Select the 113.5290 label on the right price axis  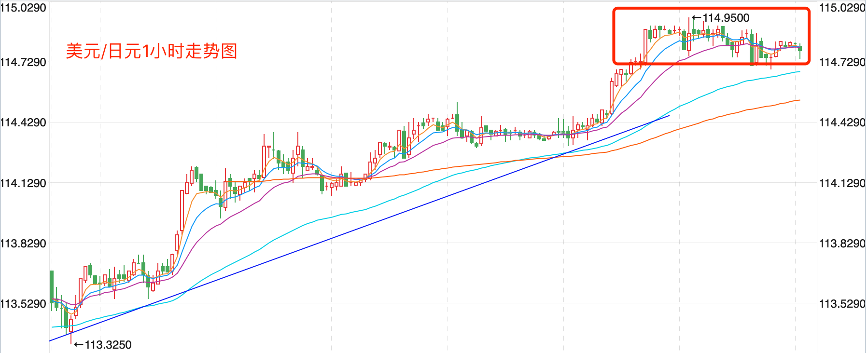point(842,304)
